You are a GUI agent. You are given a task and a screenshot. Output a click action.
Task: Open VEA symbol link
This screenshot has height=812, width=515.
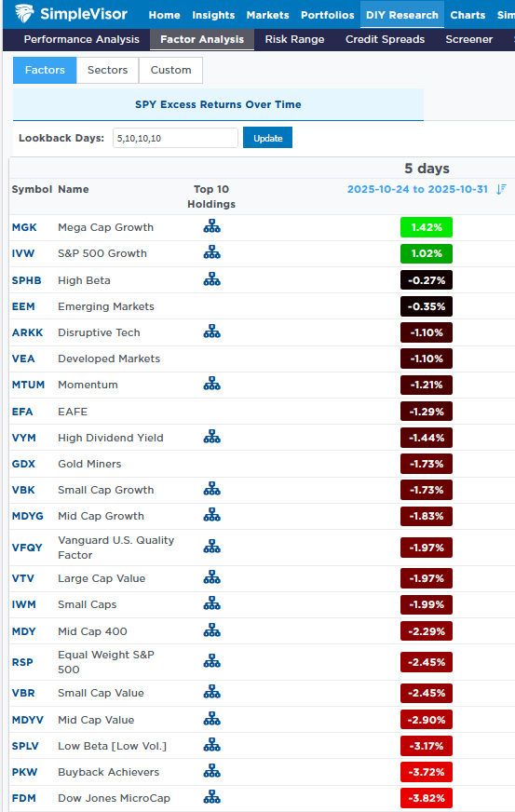[x=23, y=359]
